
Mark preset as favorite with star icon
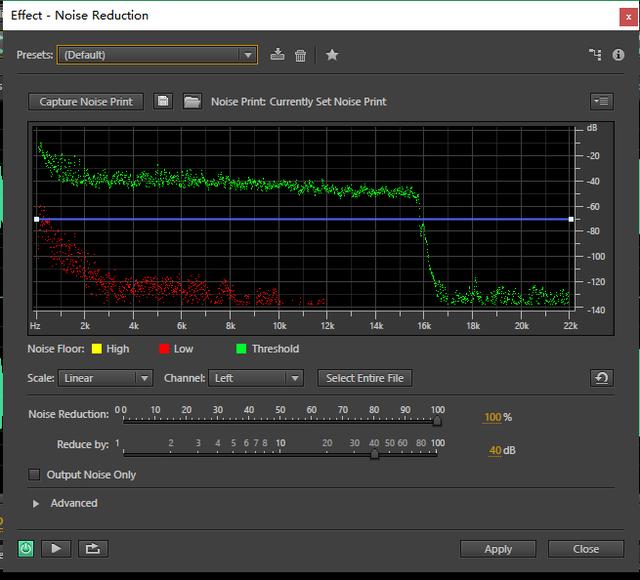pos(332,55)
